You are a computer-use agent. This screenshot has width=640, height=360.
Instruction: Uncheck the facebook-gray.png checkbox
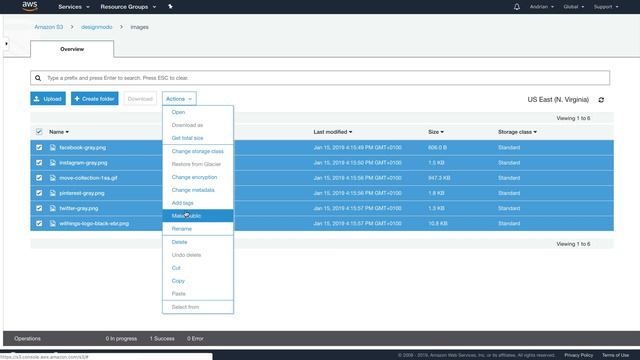tap(39, 147)
